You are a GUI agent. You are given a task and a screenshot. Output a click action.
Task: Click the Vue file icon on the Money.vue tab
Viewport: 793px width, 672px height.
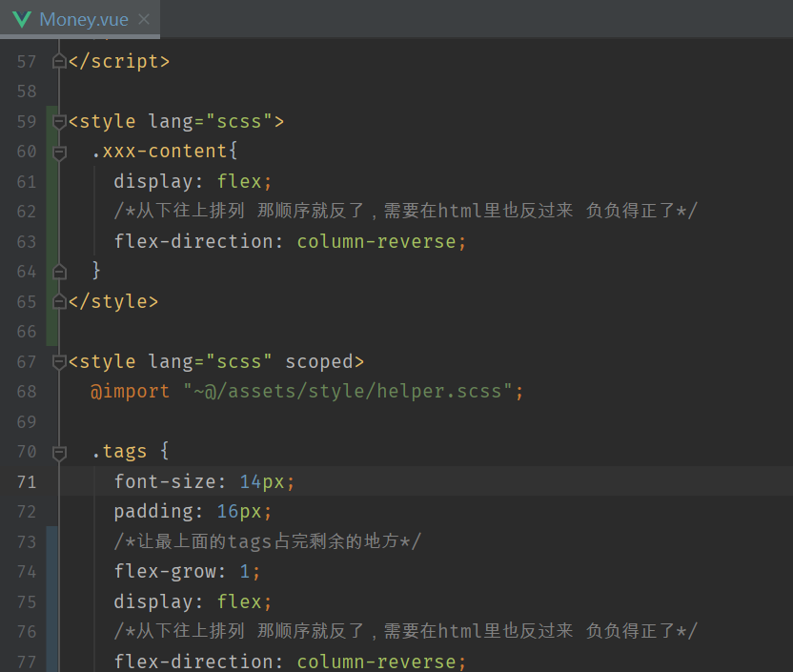coord(22,20)
